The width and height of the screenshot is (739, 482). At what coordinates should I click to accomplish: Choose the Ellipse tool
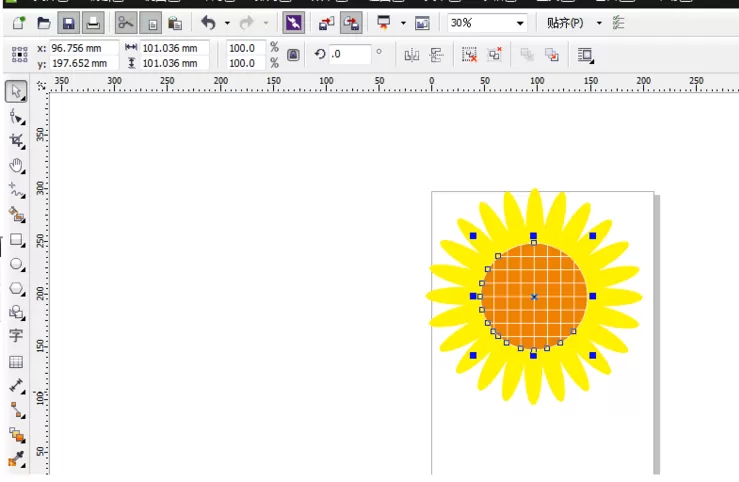(x=16, y=264)
